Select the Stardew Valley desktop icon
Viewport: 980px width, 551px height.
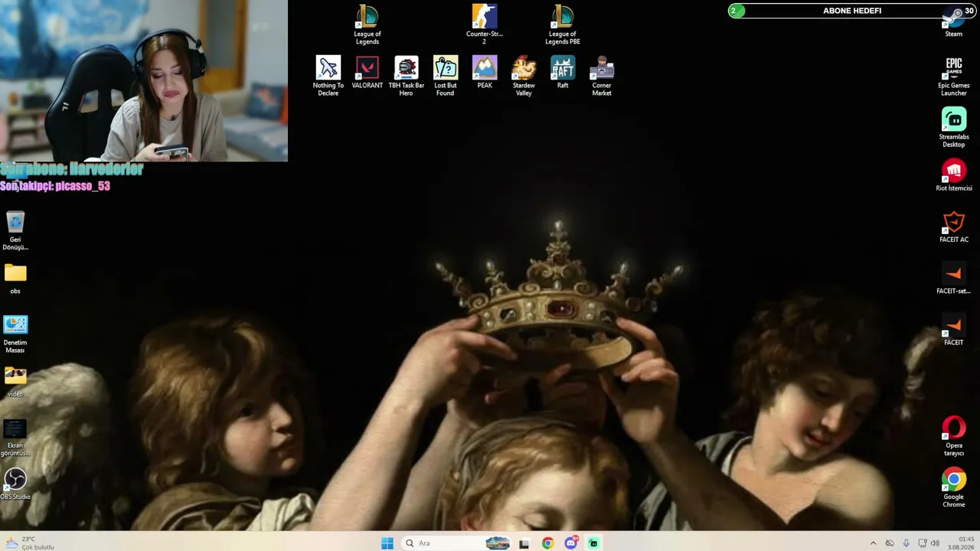point(524,76)
